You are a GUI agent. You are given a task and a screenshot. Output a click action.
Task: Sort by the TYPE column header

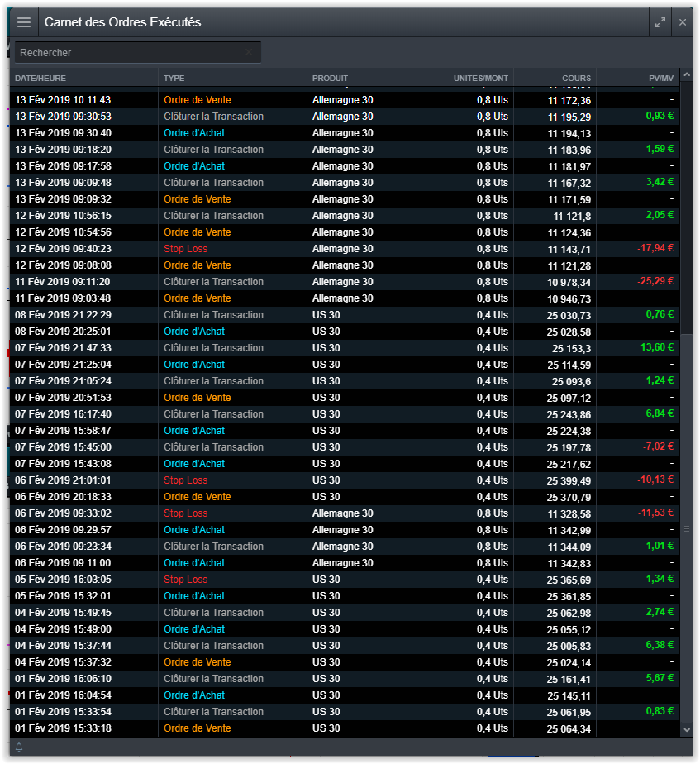tap(174, 78)
